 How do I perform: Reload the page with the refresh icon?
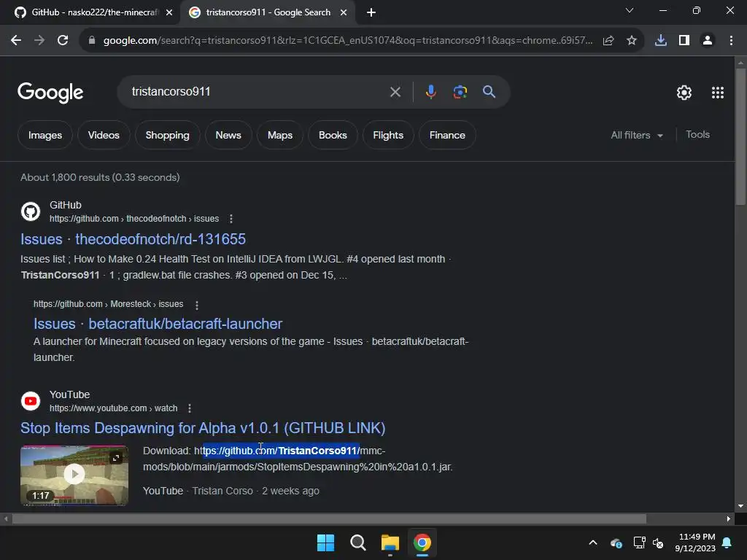[x=63, y=41]
